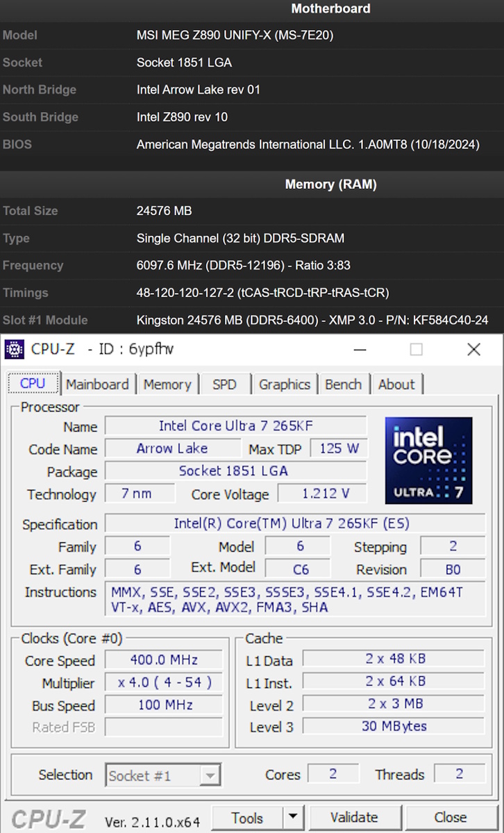The height and width of the screenshot is (833, 504).
Task: Click the Max TDP value 125 W
Action: coord(339,448)
